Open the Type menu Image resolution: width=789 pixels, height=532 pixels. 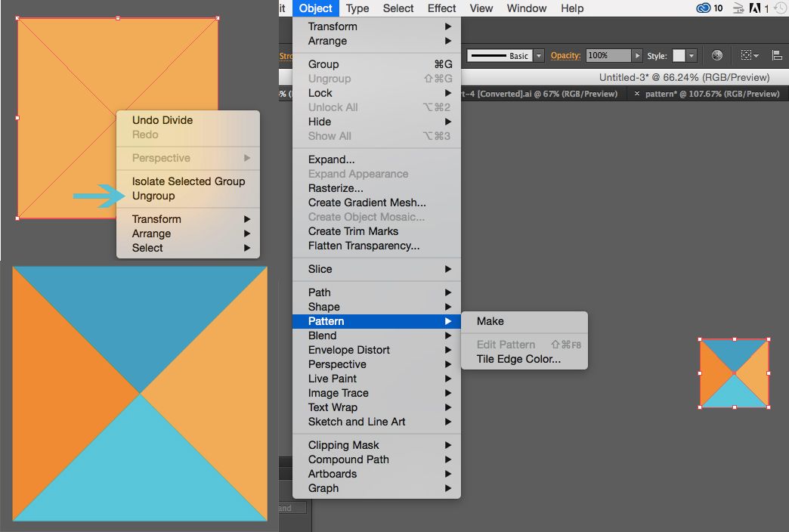[x=357, y=8]
